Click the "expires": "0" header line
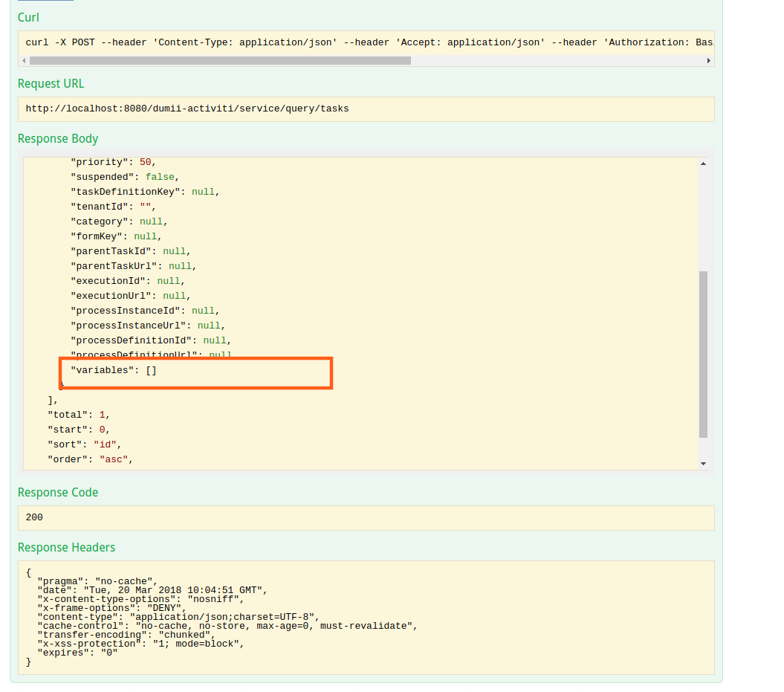Image resolution: width=784 pixels, height=692 pixels. coord(77,653)
